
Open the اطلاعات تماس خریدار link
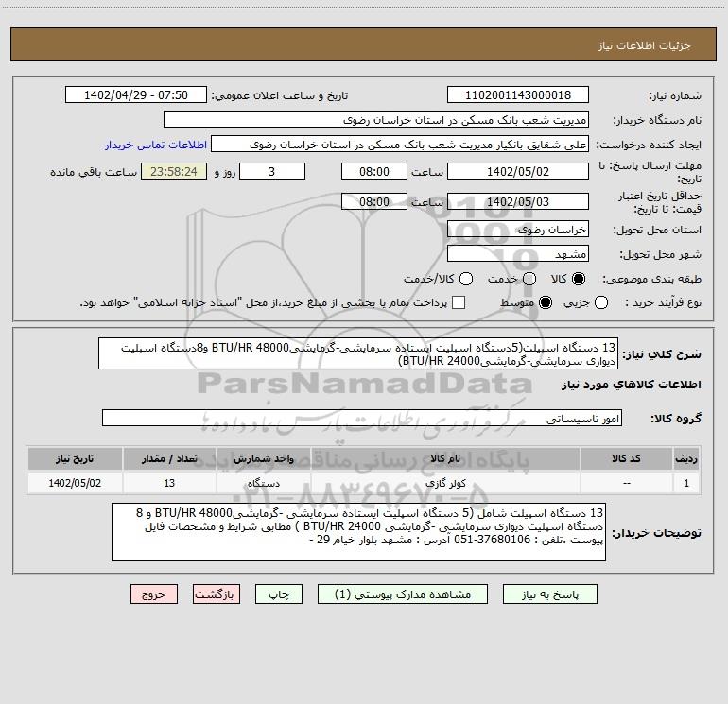pos(156,145)
